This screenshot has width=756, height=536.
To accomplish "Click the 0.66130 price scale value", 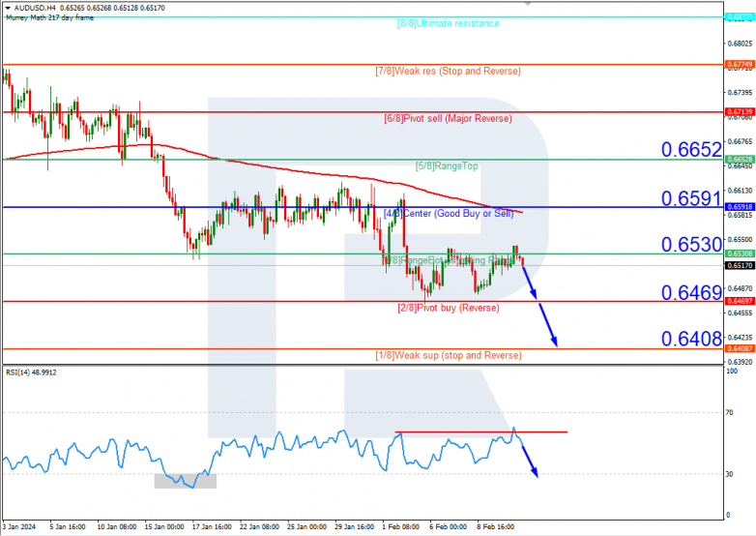I will click(x=741, y=191).
